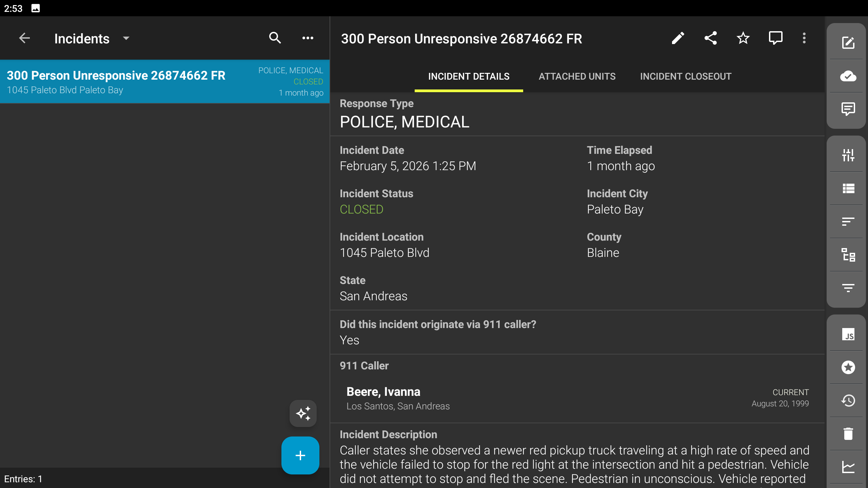Open the cloud sync icon in sidebar
Screen dimensions: 868x488
[x=848, y=76]
